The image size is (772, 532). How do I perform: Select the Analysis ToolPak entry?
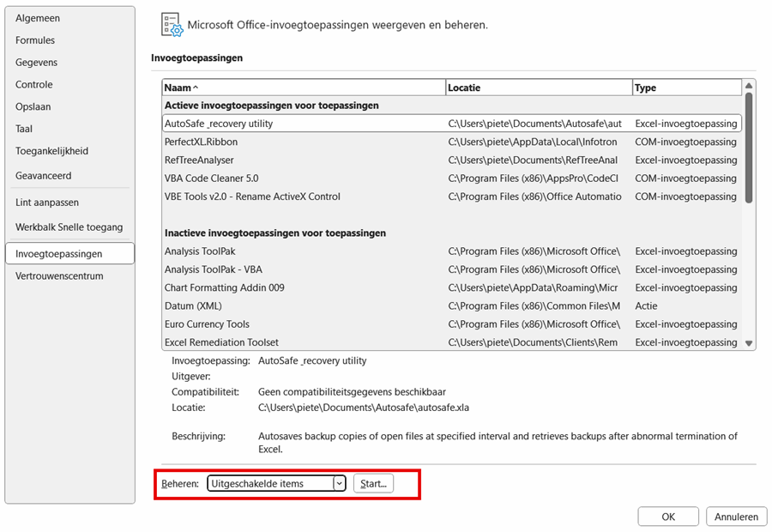click(451, 251)
